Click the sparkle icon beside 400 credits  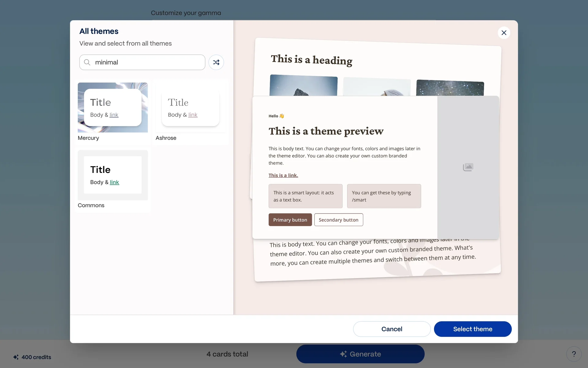pyautogui.click(x=16, y=357)
